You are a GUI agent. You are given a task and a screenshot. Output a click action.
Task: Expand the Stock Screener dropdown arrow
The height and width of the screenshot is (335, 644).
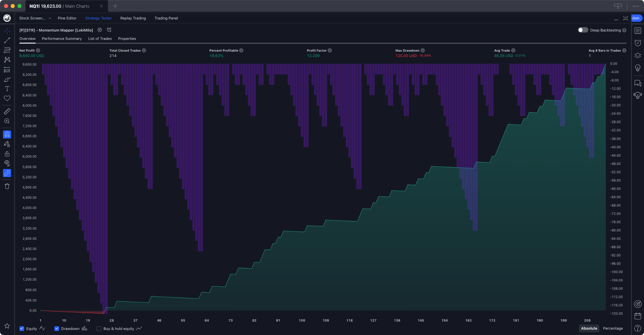50,18
